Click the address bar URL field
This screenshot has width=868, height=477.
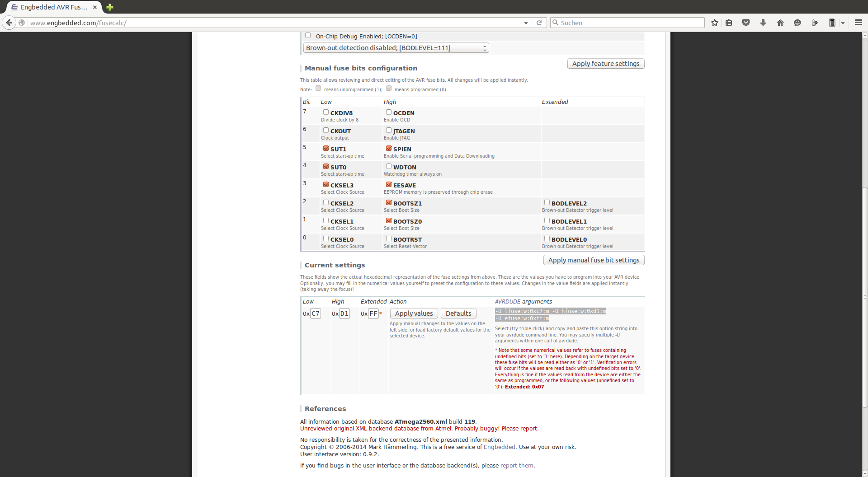[276, 23]
